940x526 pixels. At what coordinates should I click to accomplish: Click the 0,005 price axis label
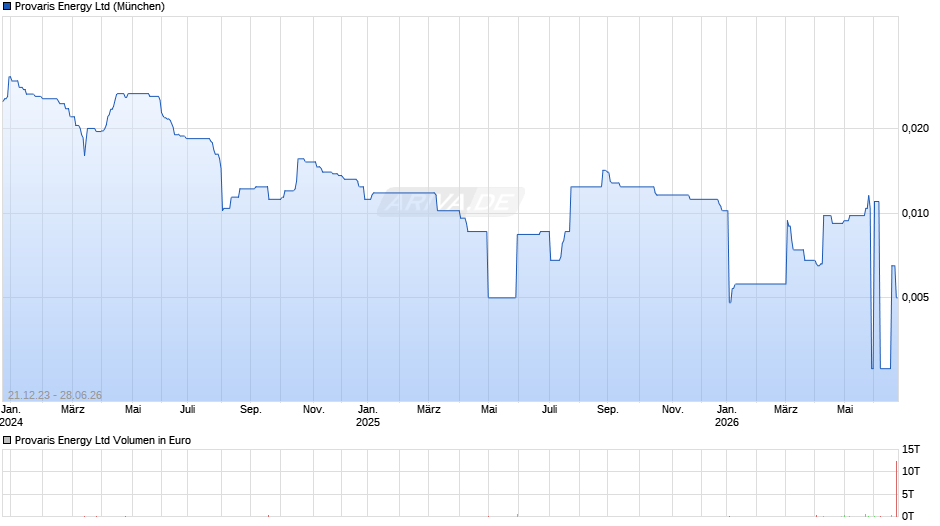coord(915,297)
